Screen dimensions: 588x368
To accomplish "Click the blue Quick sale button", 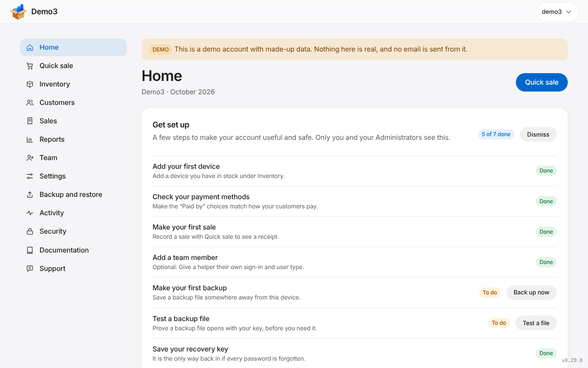I will click(542, 82).
